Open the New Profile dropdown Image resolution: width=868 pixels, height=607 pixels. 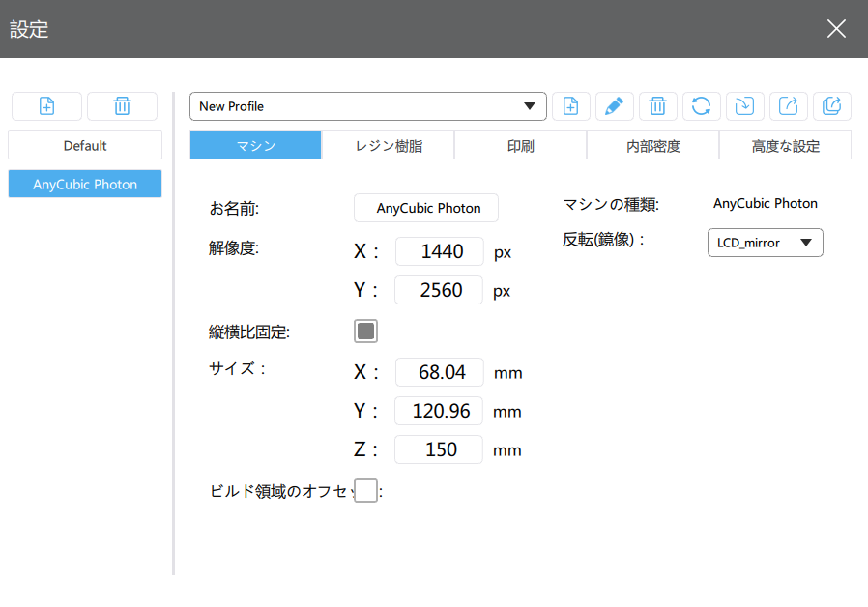pyautogui.click(x=368, y=106)
